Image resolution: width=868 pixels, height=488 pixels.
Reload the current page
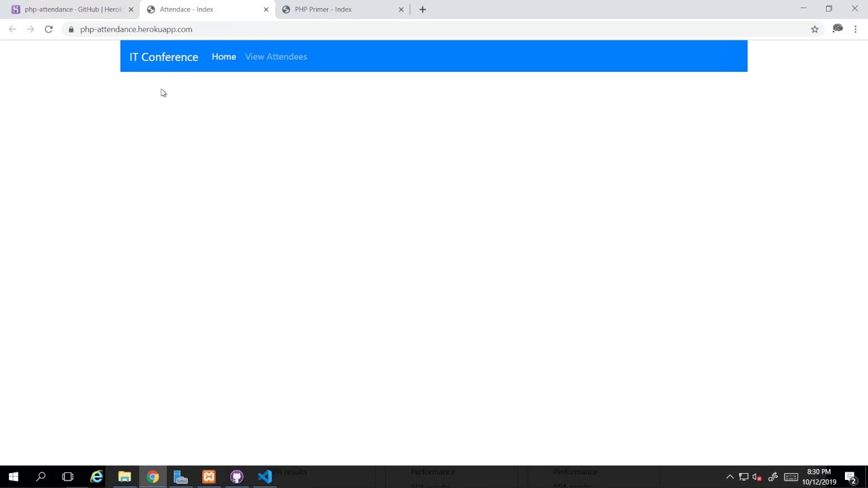pos(49,29)
